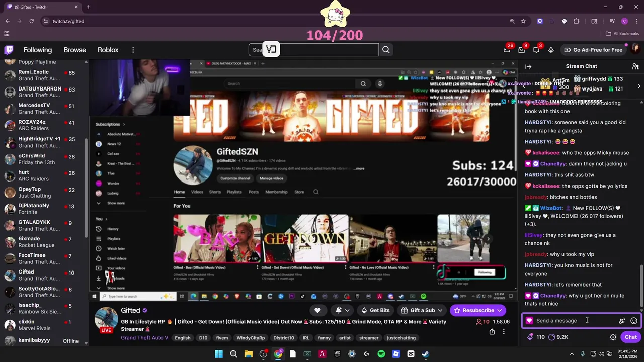Click the Twitch search input field
The height and width of the screenshot is (362, 644).
coord(313,50)
